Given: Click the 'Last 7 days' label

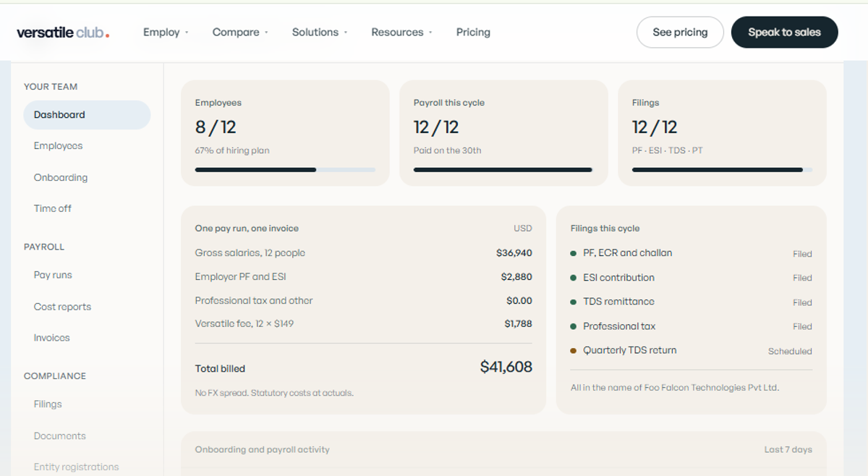Looking at the screenshot, I should (788, 450).
